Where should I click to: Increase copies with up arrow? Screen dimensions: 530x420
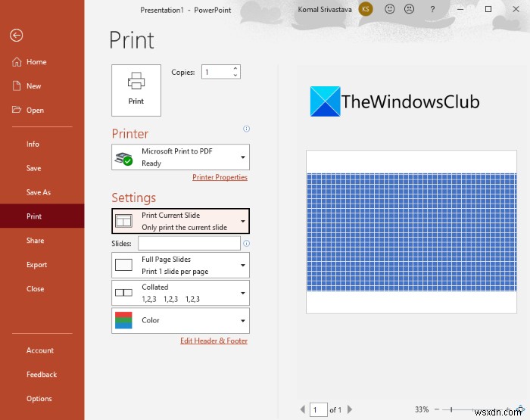click(235, 68)
